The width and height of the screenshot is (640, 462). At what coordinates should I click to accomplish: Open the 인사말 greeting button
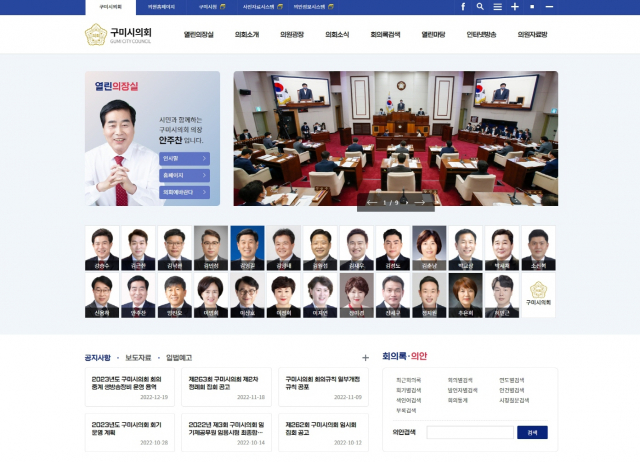tap(185, 158)
